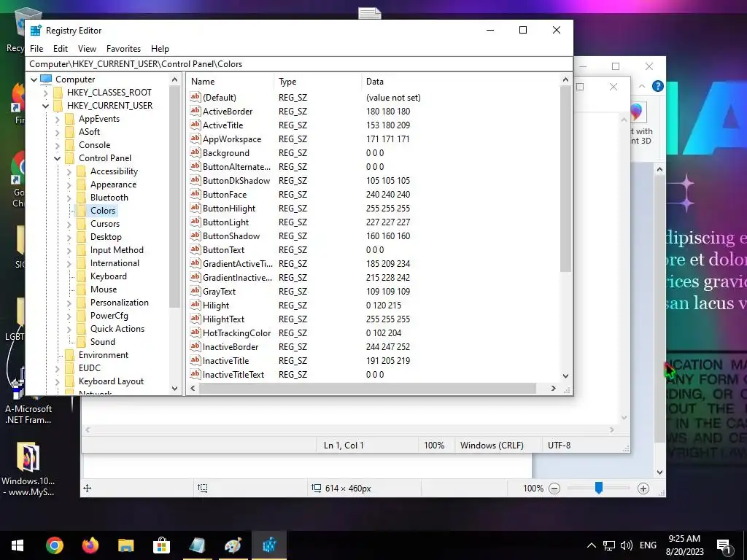Screen dimensions: 747x560
Task: Click the Background string value icon
Action: pyautogui.click(x=195, y=152)
